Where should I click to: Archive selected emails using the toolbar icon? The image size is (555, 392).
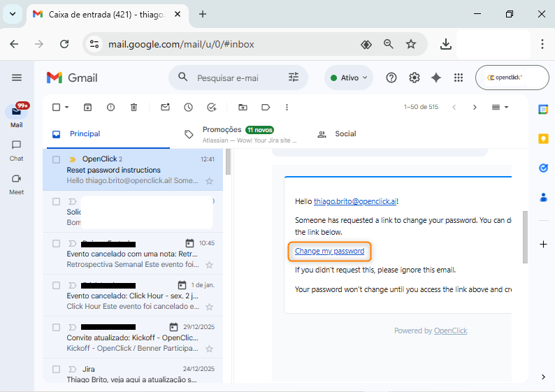87,107
